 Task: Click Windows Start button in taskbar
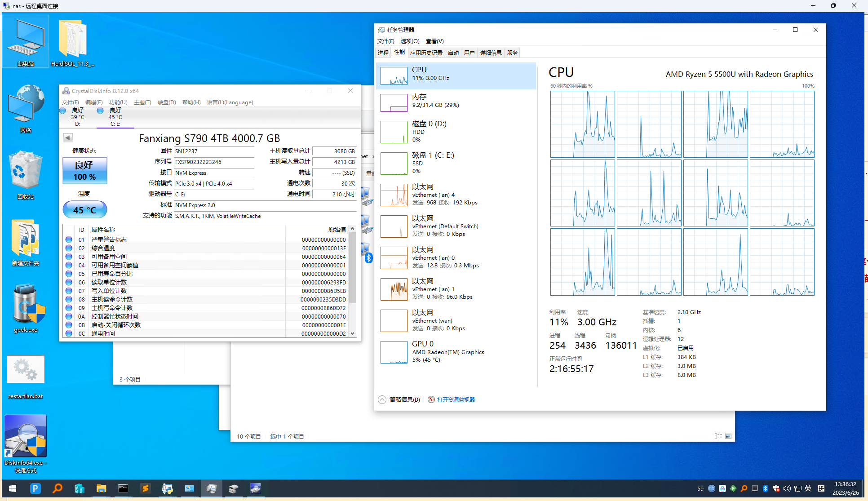pyautogui.click(x=13, y=488)
